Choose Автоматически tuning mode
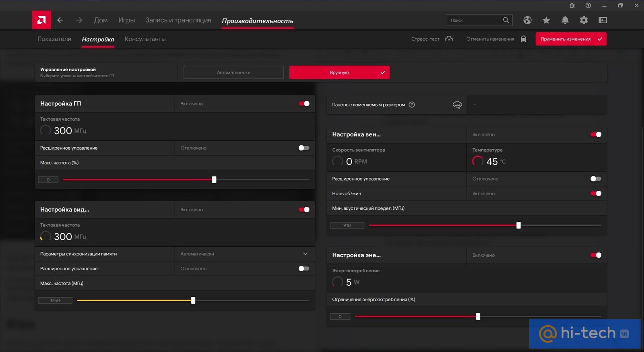Screen dimensions: 644x352 (x=233, y=72)
